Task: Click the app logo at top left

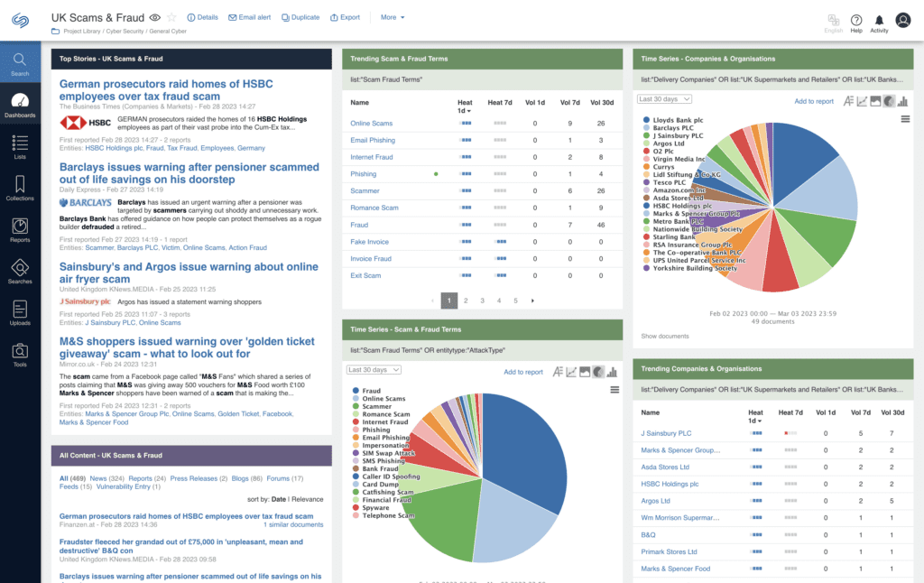Action: 20,21
